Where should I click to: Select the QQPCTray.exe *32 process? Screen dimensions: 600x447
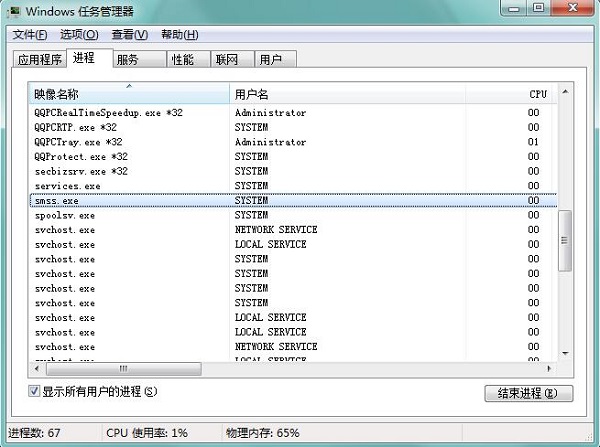(x=293, y=142)
